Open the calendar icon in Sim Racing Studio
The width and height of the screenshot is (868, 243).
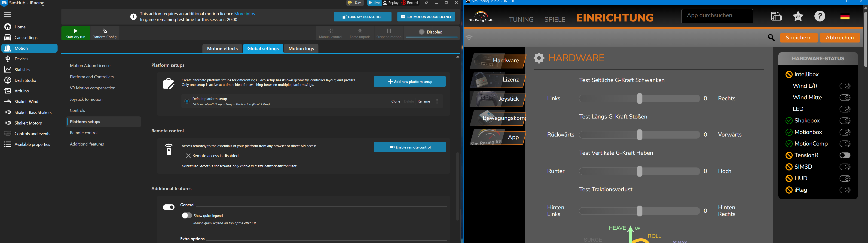coord(776,16)
